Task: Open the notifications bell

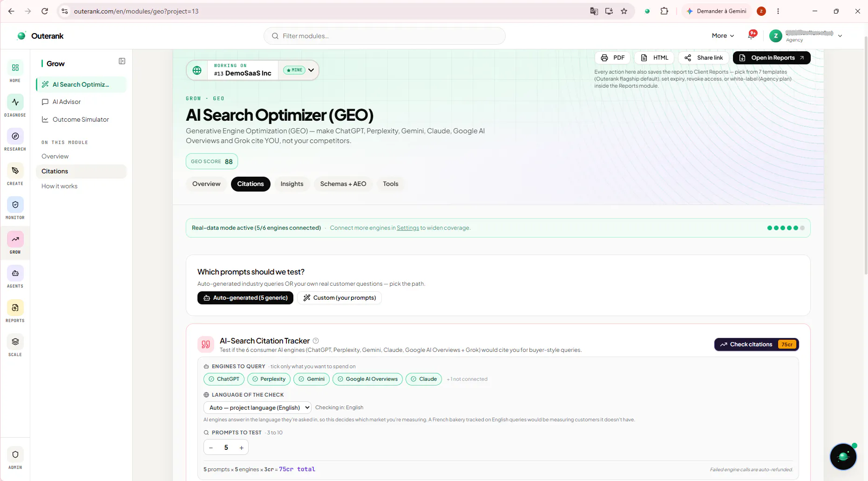Action: click(752, 35)
